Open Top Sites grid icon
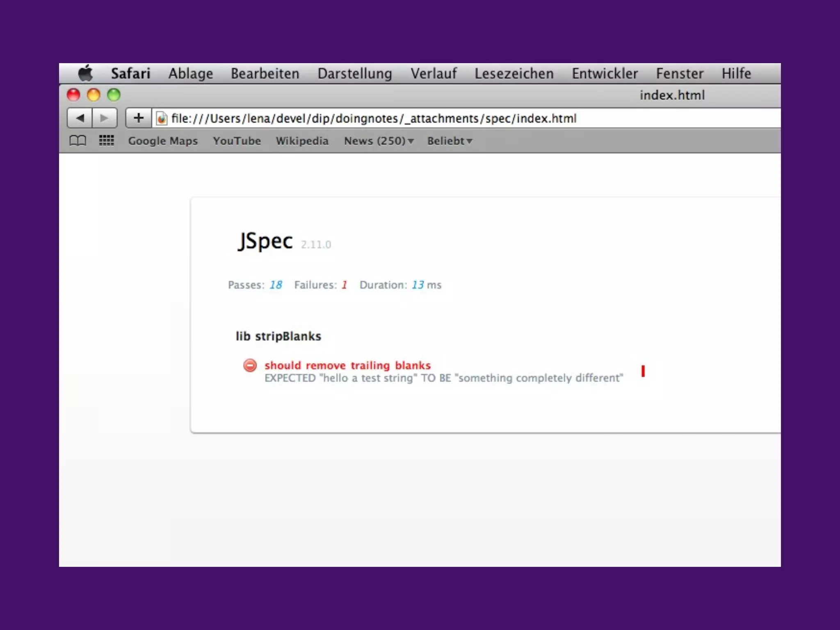The image size is (840, 630). coord(106,141)
